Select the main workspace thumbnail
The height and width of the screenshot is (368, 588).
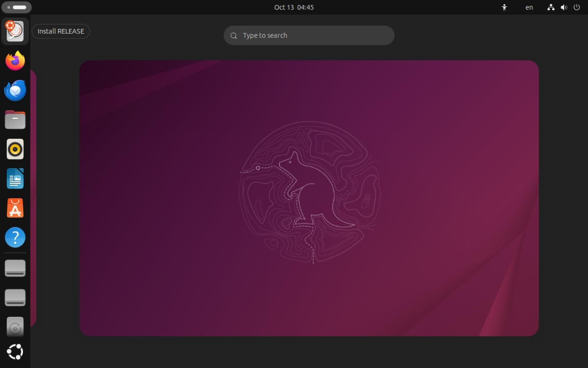[x=309, y=198]
